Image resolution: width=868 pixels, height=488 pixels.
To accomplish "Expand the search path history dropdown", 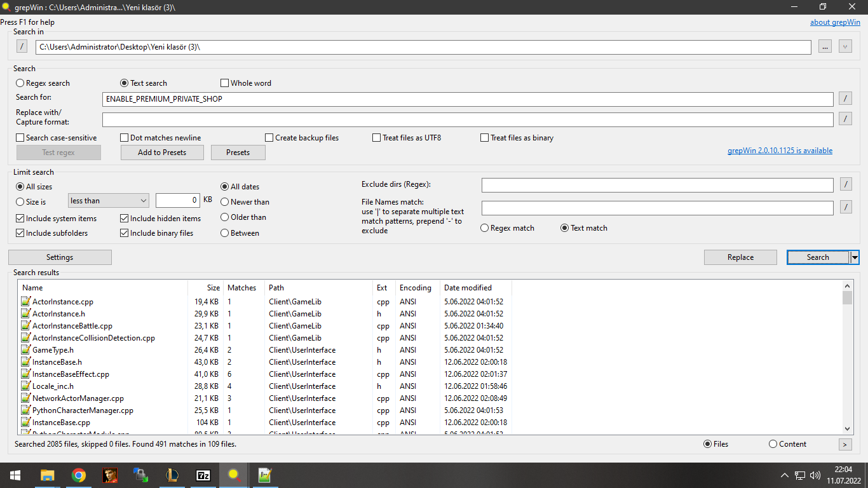I will pos(845,46).
